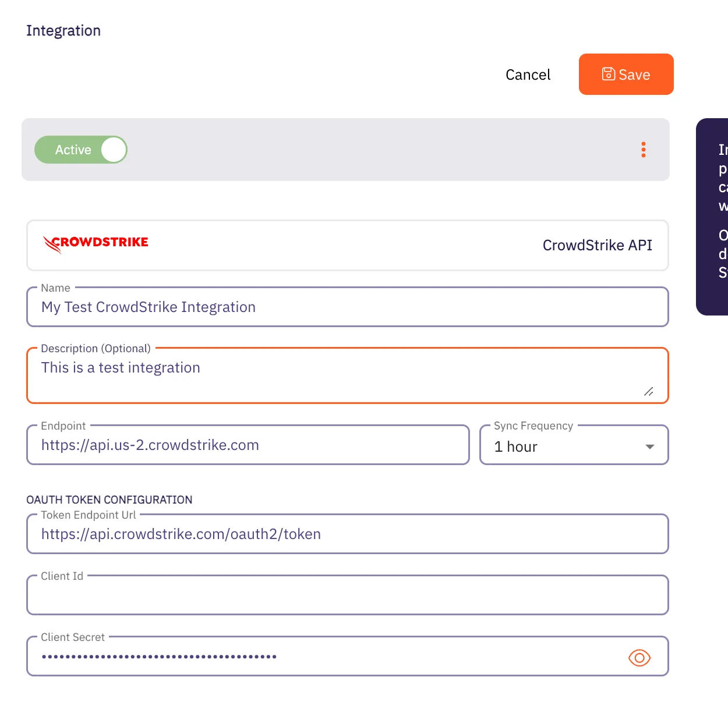
Task: Click the Active label text
Action: [x=72, y=150]
